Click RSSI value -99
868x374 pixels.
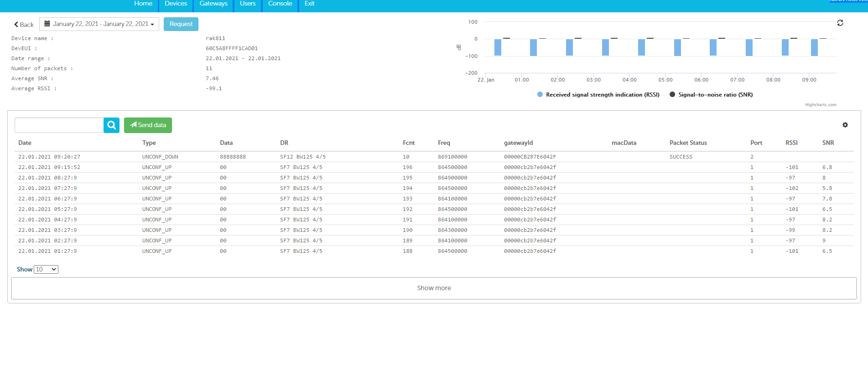(790, 230)
